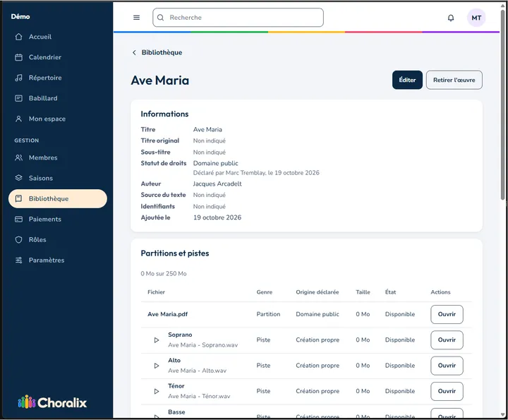Click the search magnifier icon
The width and height of the screenshot is (508, 420).
pyautogui.click(x=160, y=18)
